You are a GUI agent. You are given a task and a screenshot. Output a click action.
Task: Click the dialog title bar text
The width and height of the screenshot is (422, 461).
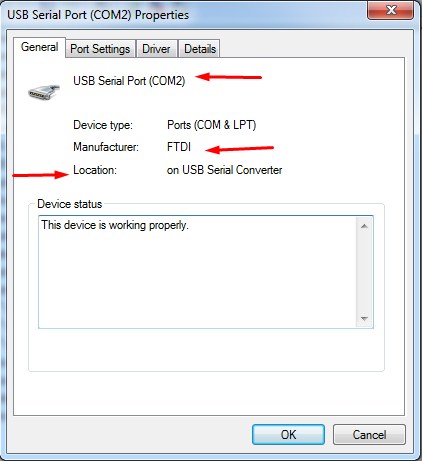coord(98,15)
